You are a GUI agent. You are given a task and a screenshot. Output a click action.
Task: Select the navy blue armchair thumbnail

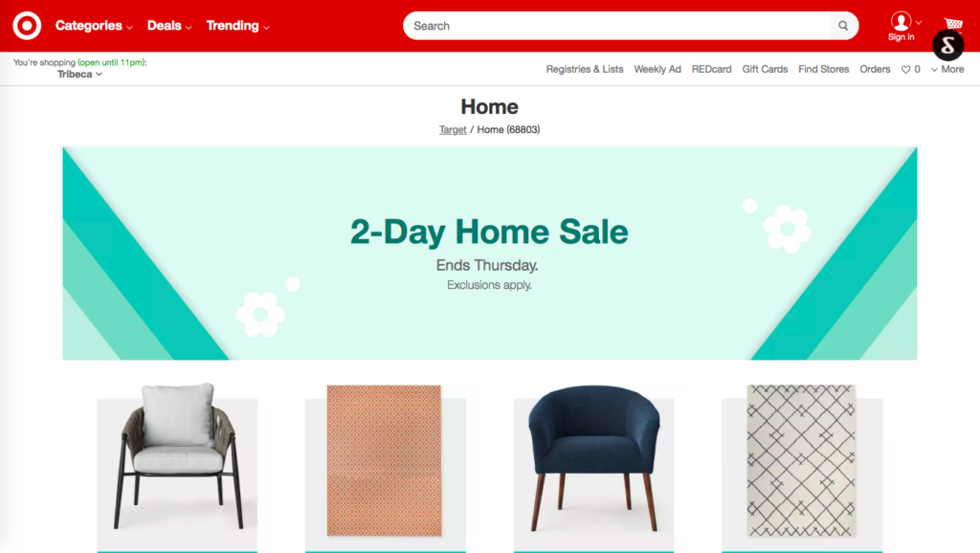pyautogui.click(x=593, y=464)
